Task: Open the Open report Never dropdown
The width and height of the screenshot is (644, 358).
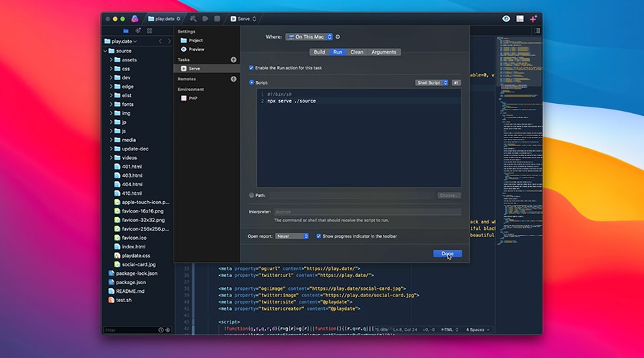Action: 292,236
